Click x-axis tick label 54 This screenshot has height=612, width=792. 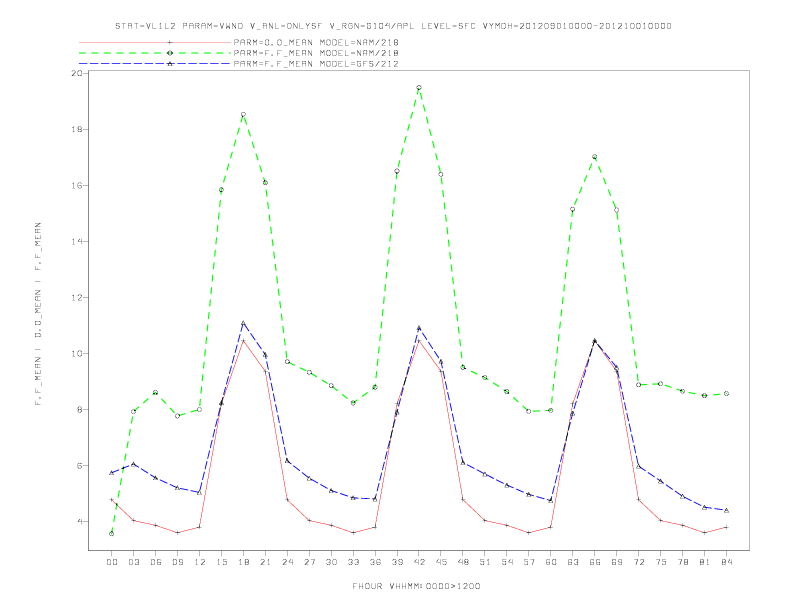point(507,562)
